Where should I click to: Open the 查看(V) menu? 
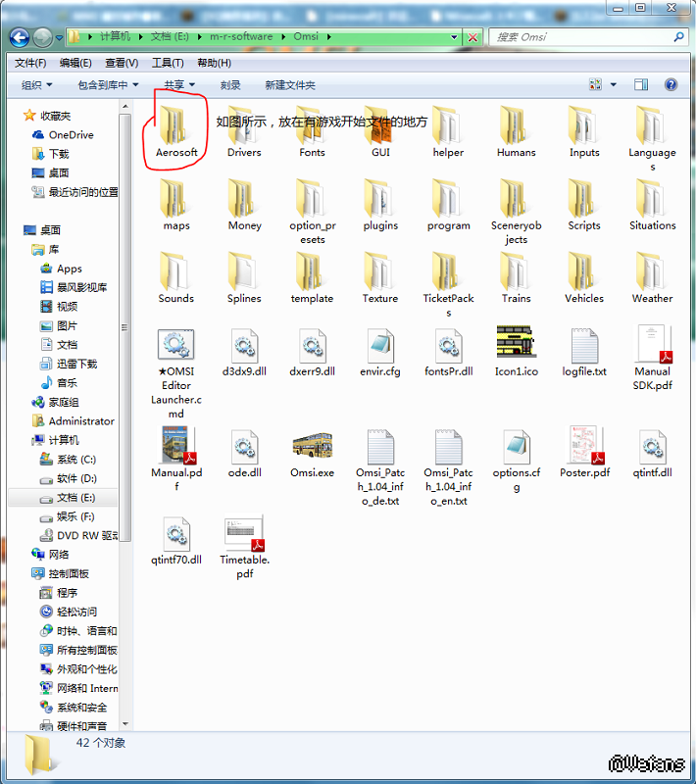122,63
